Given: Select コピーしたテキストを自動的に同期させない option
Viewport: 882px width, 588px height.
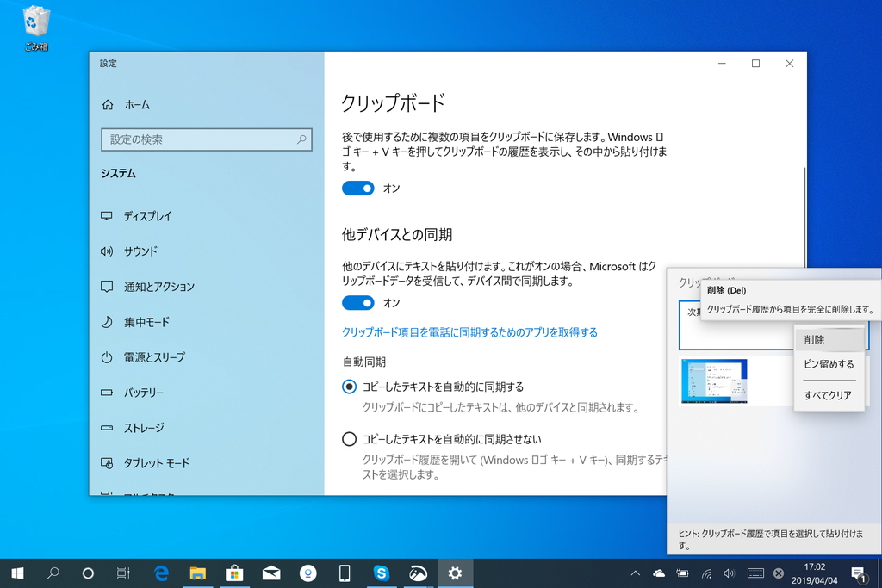Looking at the screenshot, I should tap(349, 438).
